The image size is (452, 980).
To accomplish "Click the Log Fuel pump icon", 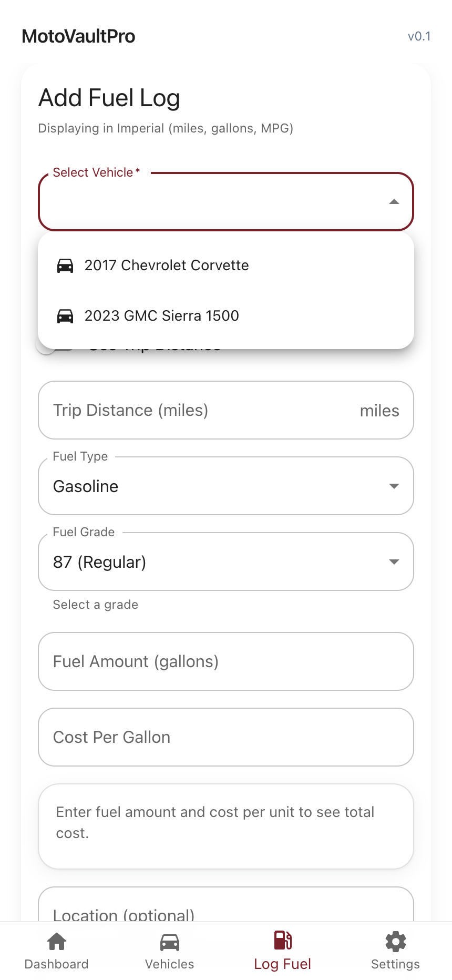I will pyautogui.click(x=283, y=940).
